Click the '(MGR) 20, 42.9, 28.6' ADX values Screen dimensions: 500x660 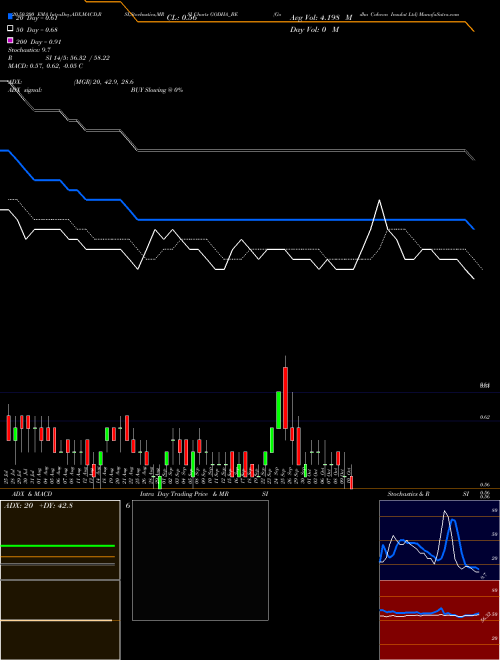(104, 82)
